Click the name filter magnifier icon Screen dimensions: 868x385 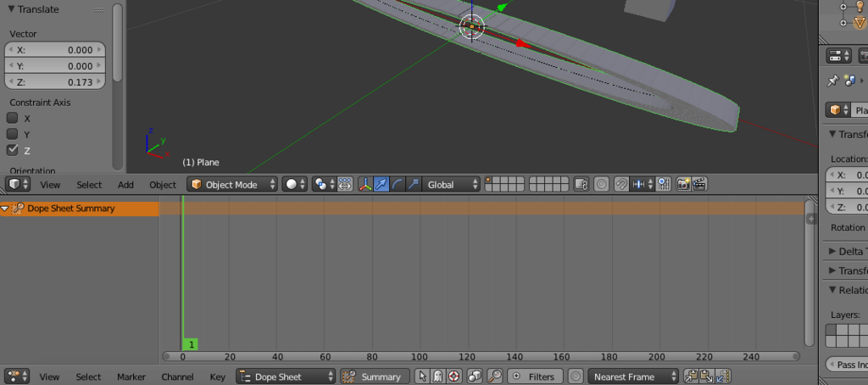click(495, 377)
